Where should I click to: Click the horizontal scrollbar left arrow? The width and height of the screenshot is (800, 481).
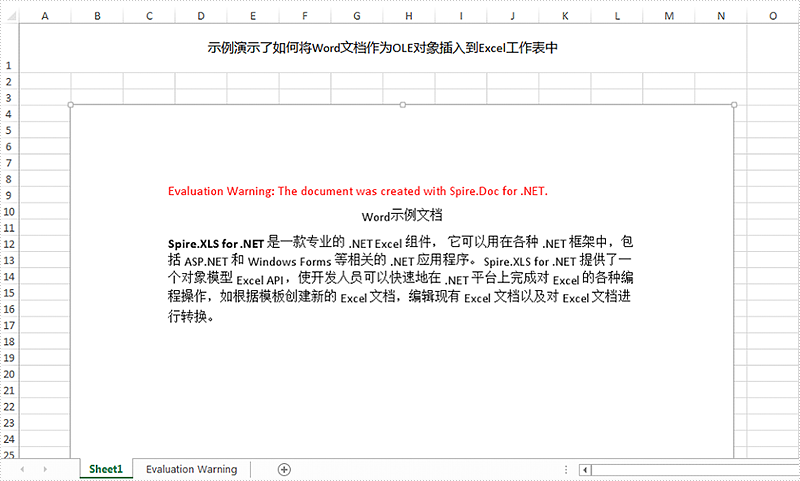583,469
